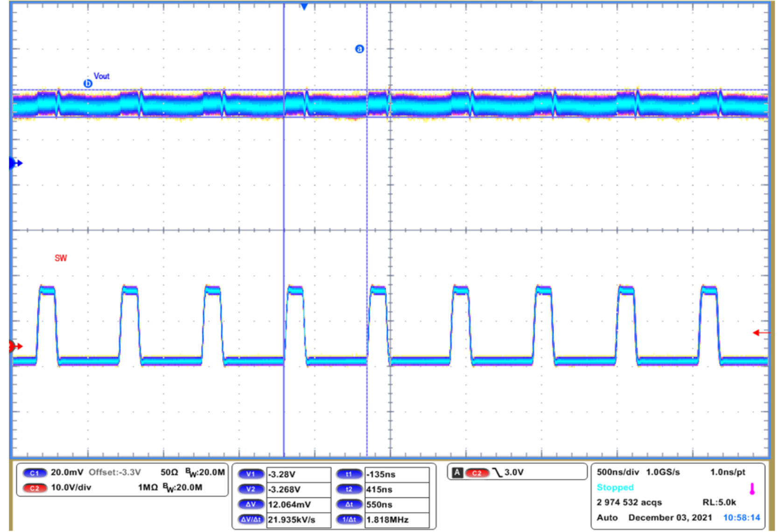Click the ΔV measurement badge

(x=251, y=504)
